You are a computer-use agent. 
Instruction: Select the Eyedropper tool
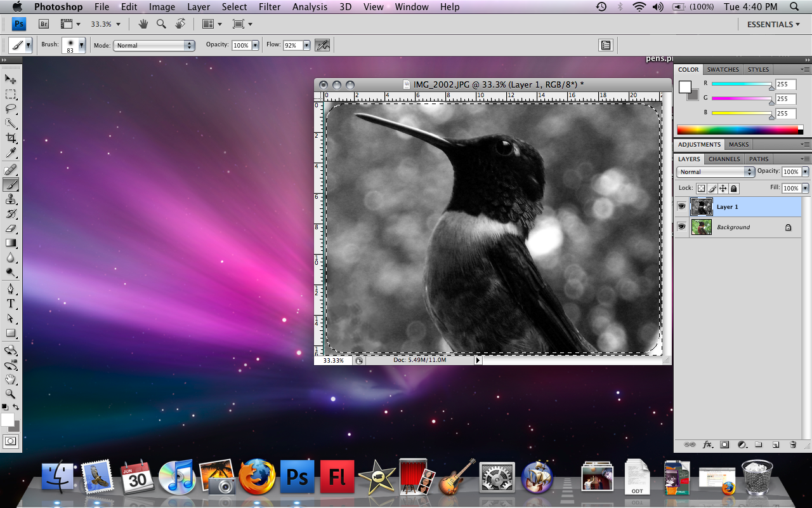point(11,153)
